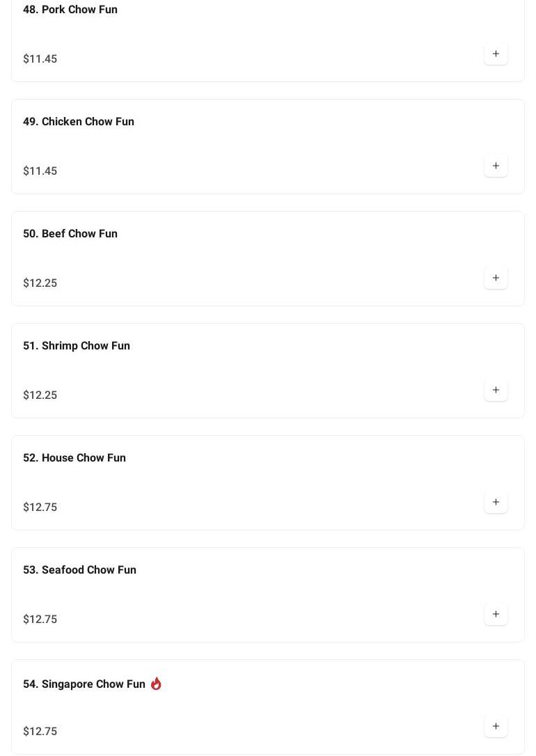Select the 53. Seafood Chow Fun title
The image size is (536, 756).
pyautogui.click(x=79, y=570)
